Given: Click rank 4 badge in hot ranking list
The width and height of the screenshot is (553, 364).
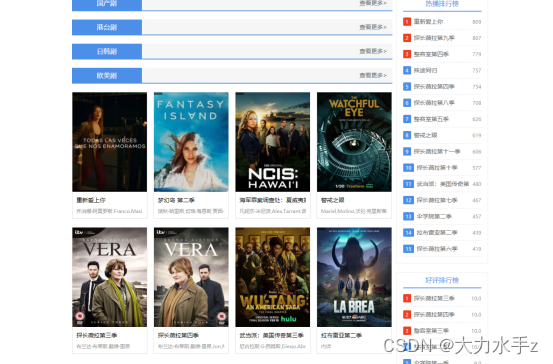Looking at the screenshot, I should pos(407,70).
